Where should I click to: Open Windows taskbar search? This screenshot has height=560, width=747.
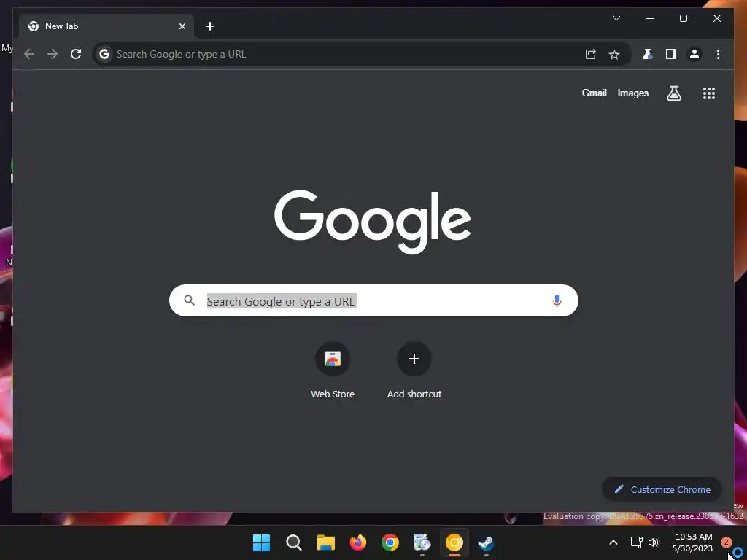293,542
